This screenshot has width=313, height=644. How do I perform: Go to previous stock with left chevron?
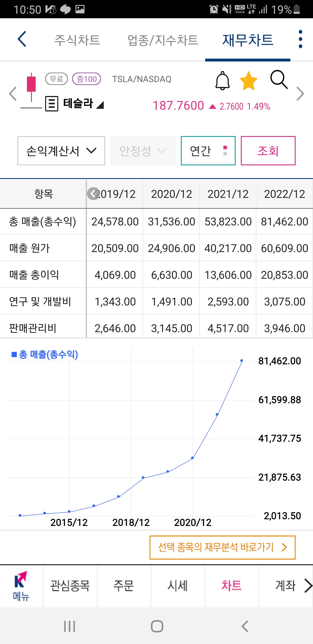pos(13,94)
